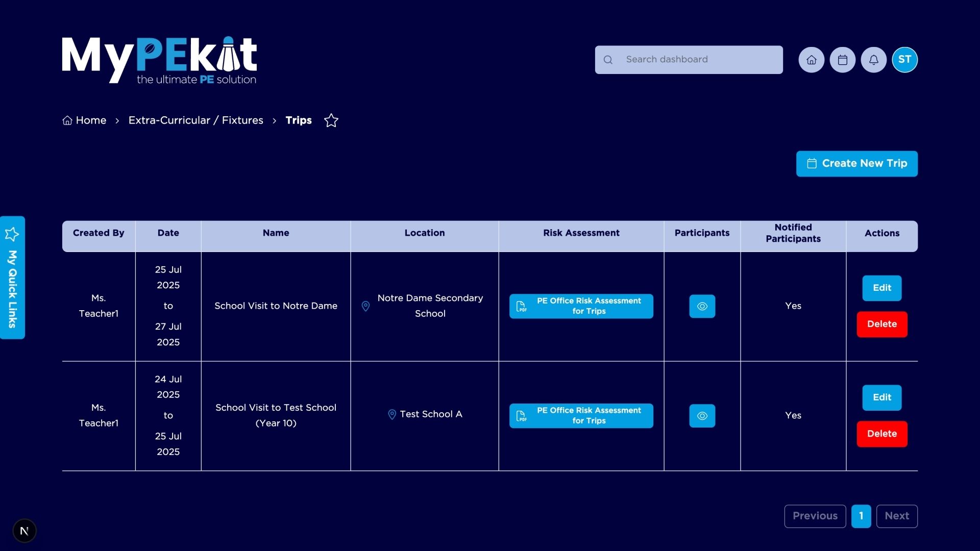Click the home icon button in header
Viewport: 980px width, 551px height.
pyautogui.click(x=811, y=60)
